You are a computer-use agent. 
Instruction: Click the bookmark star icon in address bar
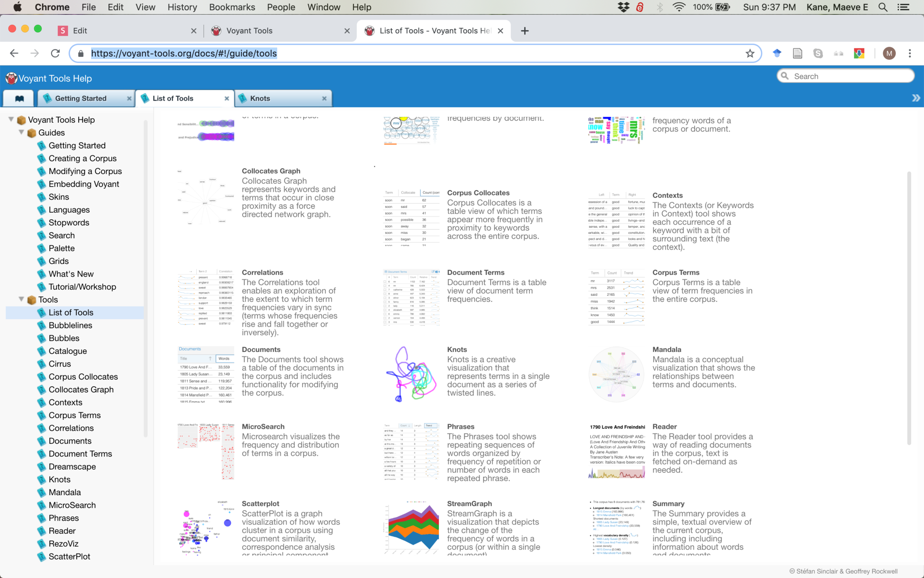(x=749, y=54)
